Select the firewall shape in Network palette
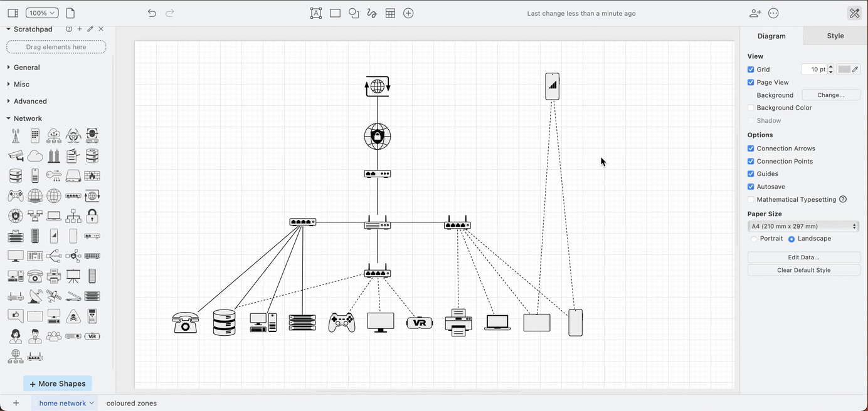The height and width of the screenshot is (411, 868). tap(92, 176)
